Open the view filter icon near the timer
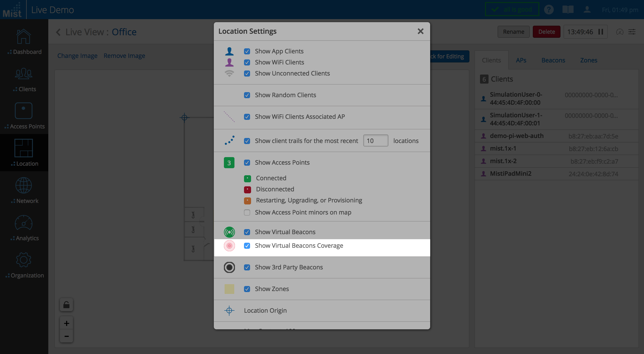The height and width of the screenshot is (354, 644). coord(632,32)
